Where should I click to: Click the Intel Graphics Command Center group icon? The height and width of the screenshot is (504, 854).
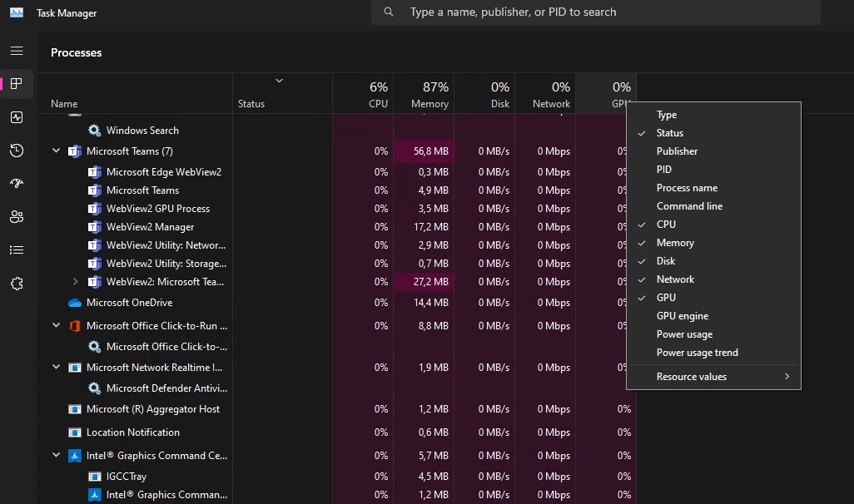75,456
